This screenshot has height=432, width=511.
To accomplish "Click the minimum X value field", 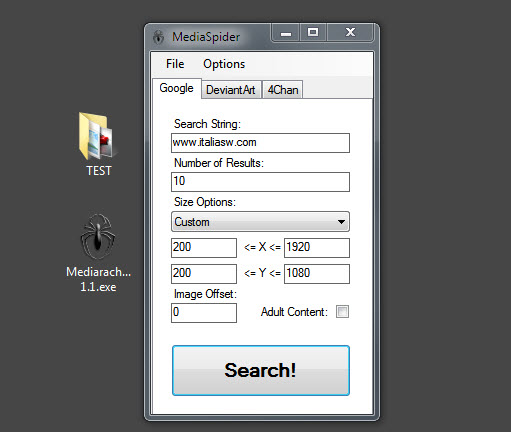I will pyautogui.click(x=204, y=248).
